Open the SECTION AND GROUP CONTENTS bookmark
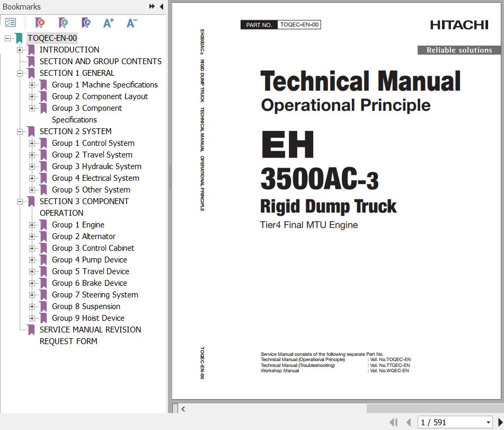This screenshot has height=430, width=504. click(101, 62)
